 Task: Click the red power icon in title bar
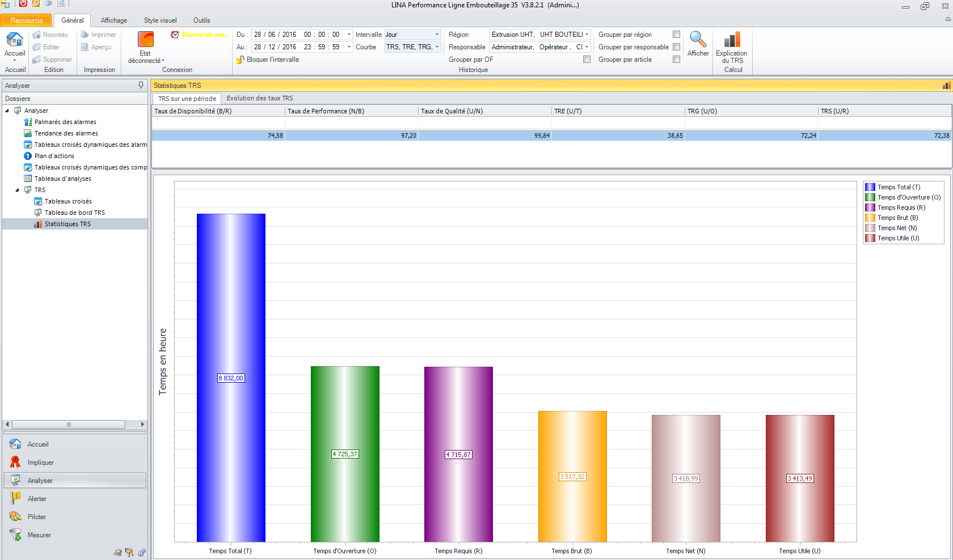pyautogui.click(x=23, y=3)
